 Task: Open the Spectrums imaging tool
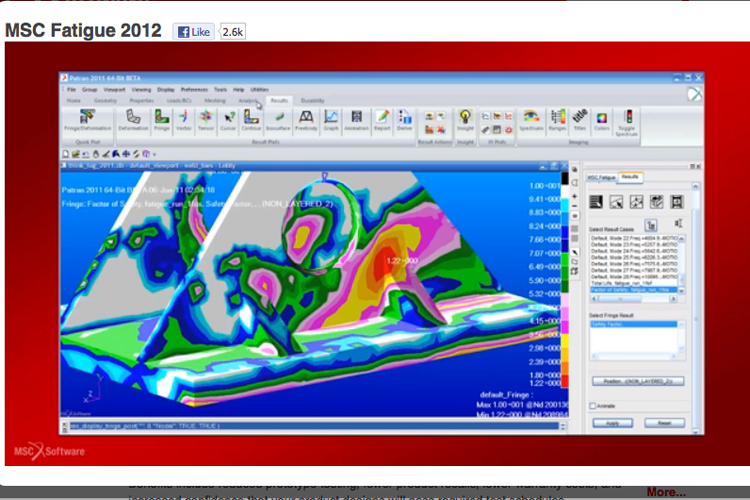pos(531,121)
